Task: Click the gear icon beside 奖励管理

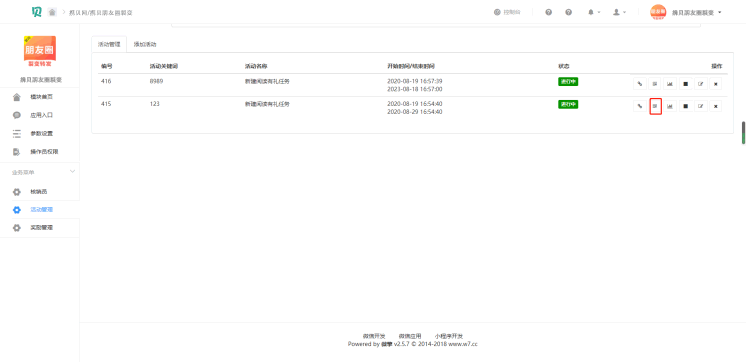Action: click(x=17, y=228)
